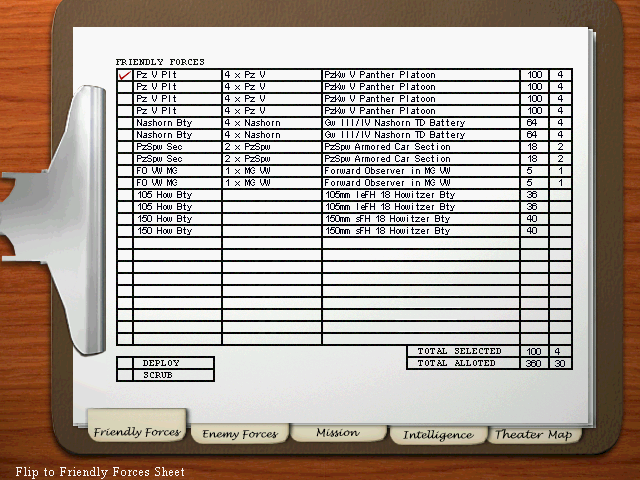
Task: Select the first Nashorn Bty row checkbox
Action: (124, 122)
